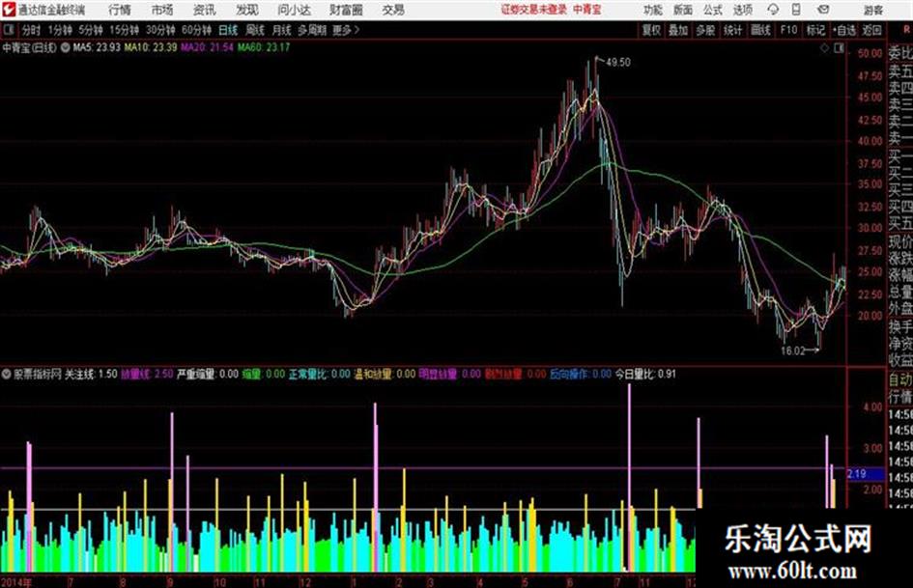Click the 统计 statistics button

[x=733, y=30]
